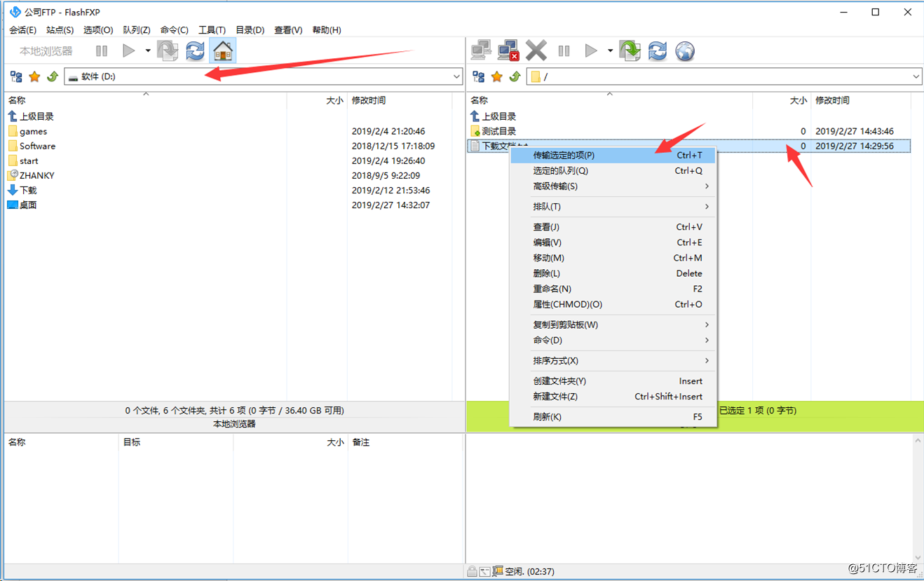The height and width of the screenshot is (581, 924).
Task: Click the remote pane pause icon
Action: (x=564, y=50)
